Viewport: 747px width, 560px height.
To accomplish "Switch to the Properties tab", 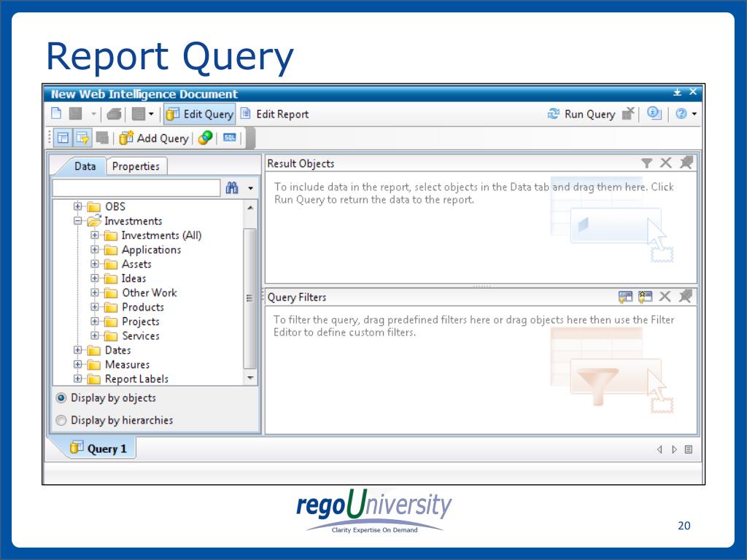I will click(x=136, y=166).
